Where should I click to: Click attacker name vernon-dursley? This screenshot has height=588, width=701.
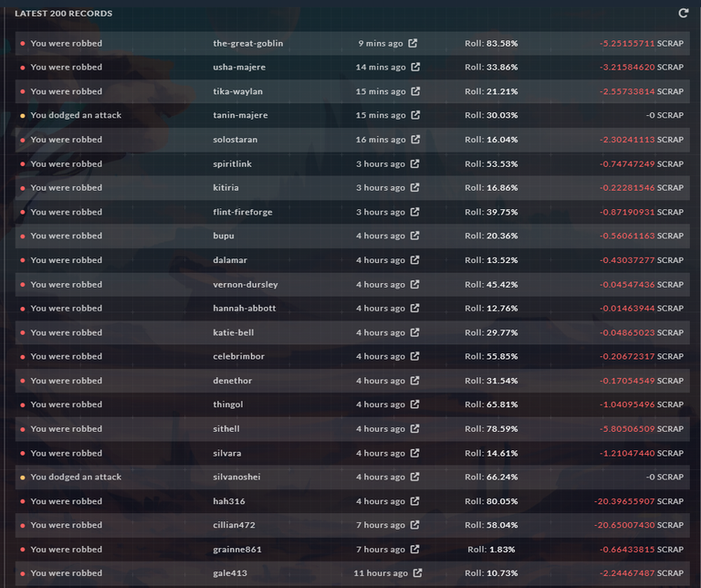tap(246, 284)
